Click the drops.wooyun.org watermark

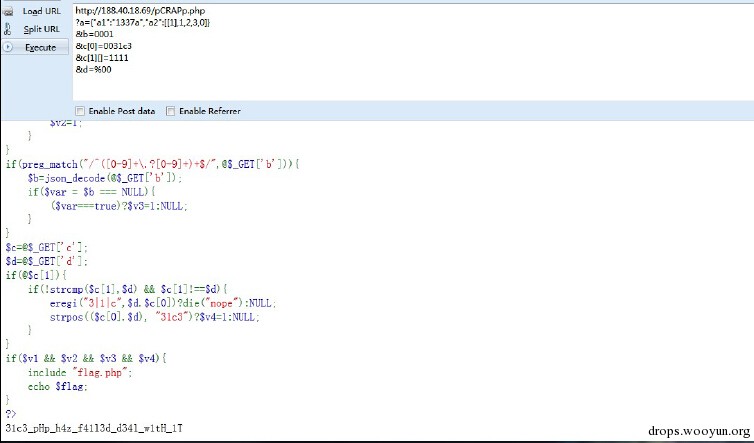[x=699, y=430]
